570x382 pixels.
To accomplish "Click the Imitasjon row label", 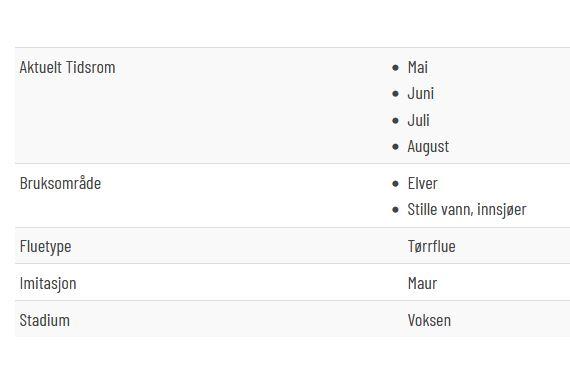I will [48, 284].
